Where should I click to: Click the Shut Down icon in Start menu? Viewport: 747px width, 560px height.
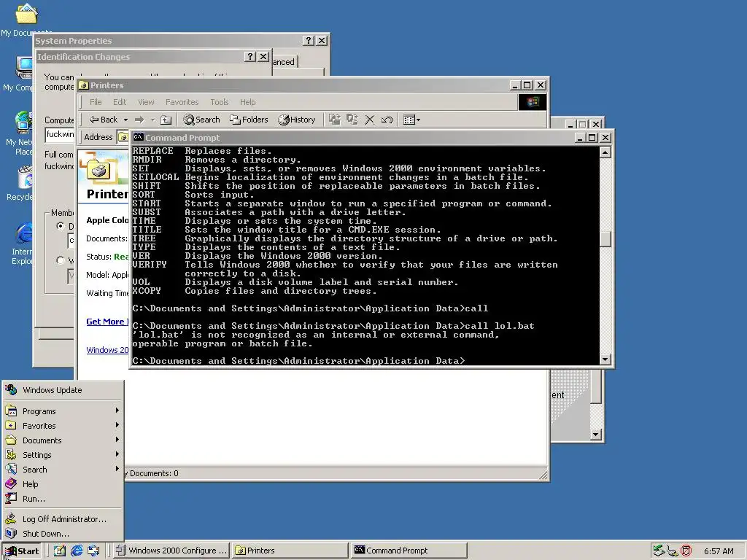12,533
